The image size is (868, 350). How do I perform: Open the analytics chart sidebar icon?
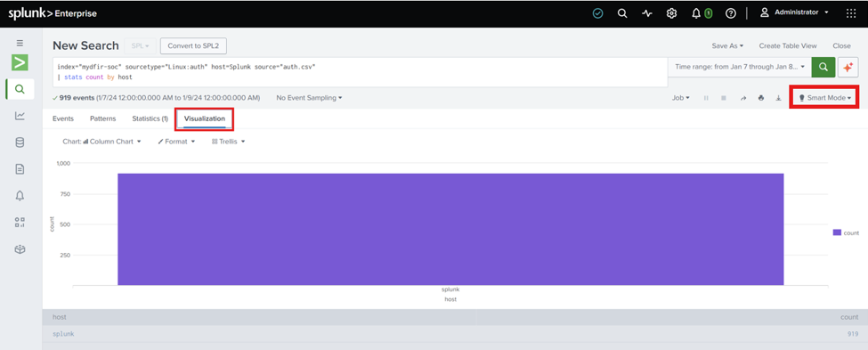20,116
